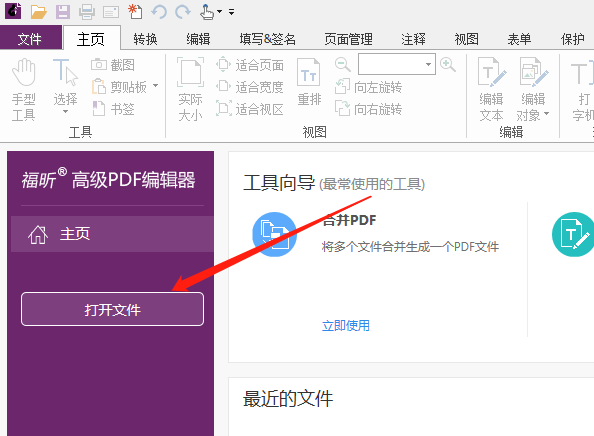Open the 文件 menu

pyautogui.click(x=30, y=39)
